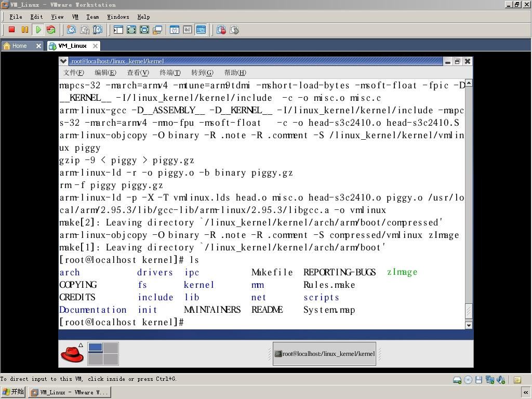The width and height of the screenshot is (532, 399).
Task: Open the terminal 终端(T) menu
Action: [x=170, y=73]
